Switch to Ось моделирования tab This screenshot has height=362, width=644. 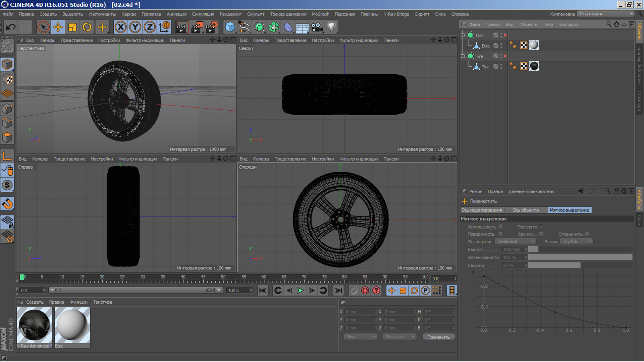tap(482, 210)
